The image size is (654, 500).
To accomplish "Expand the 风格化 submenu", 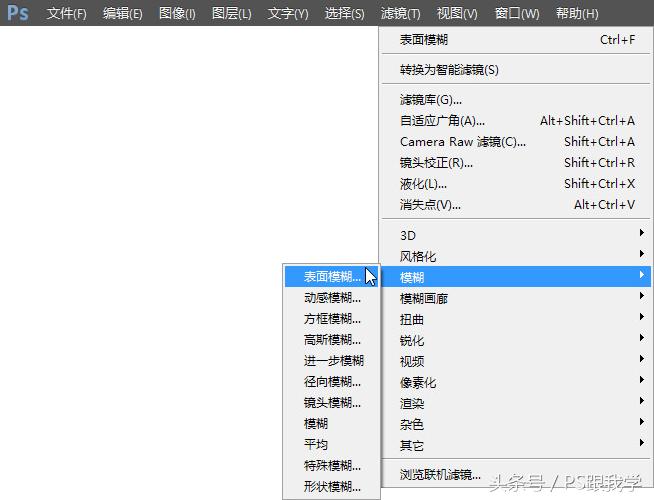I will coord(516,256).
